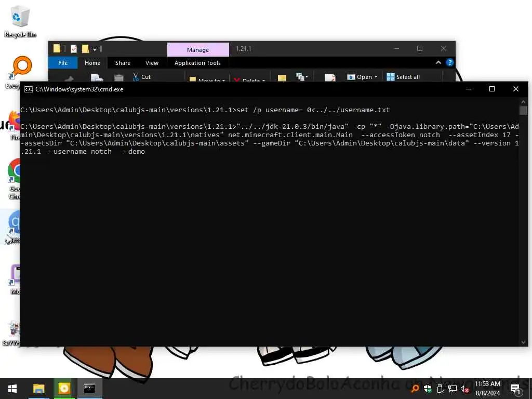
Task: Click the 1.21.1 Explorer window title
Action: coord(244,49)
